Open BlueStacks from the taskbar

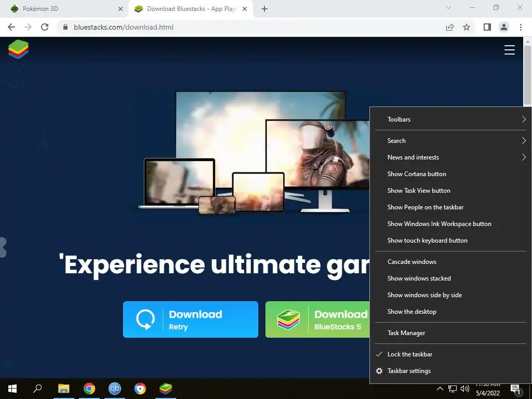pyautogui.click(x=166, y=389)
